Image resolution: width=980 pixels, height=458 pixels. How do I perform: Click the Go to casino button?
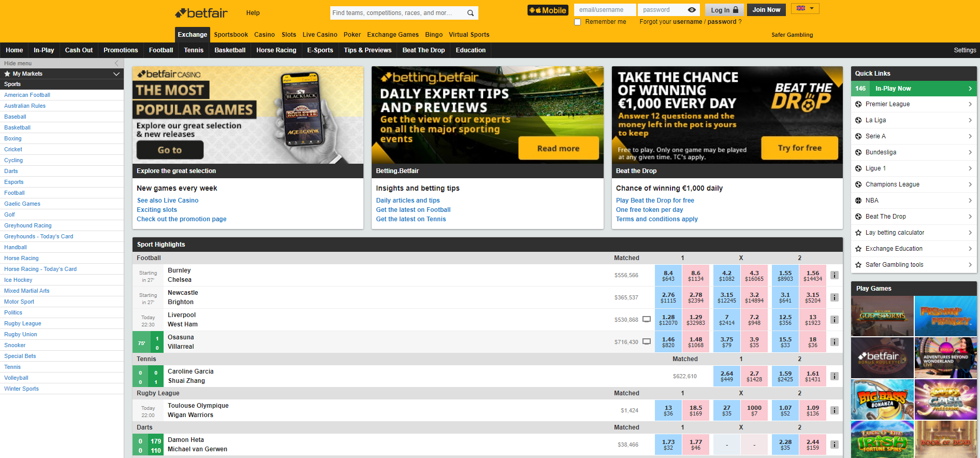[170, 150]
